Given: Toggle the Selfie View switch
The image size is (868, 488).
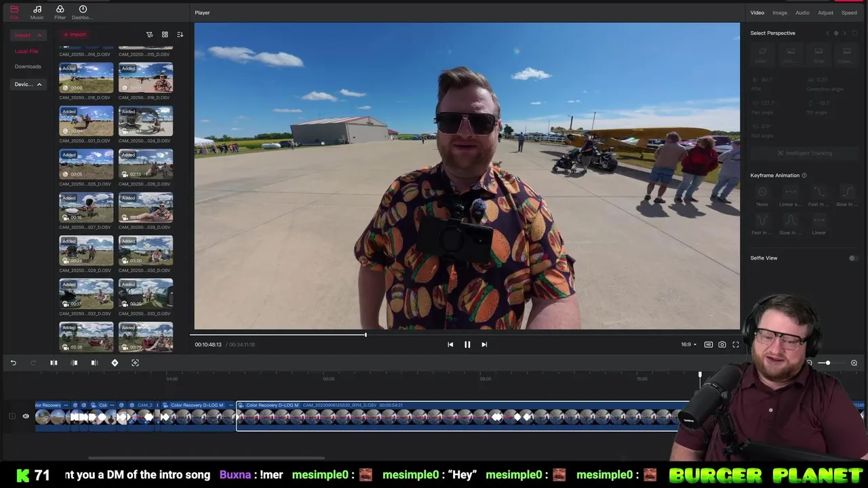Looking at the screenshot, I should click(854, 258).
